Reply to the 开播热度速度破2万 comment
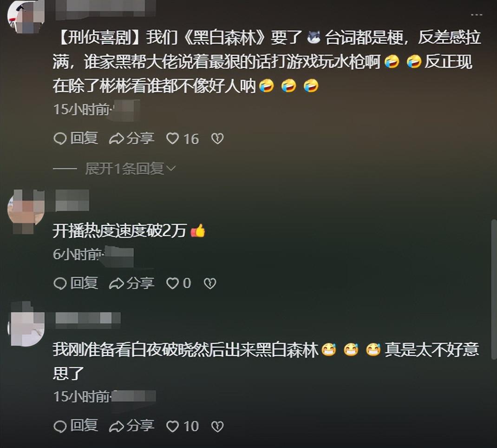Screen dimensions: 497x448 tap(76, 283)
